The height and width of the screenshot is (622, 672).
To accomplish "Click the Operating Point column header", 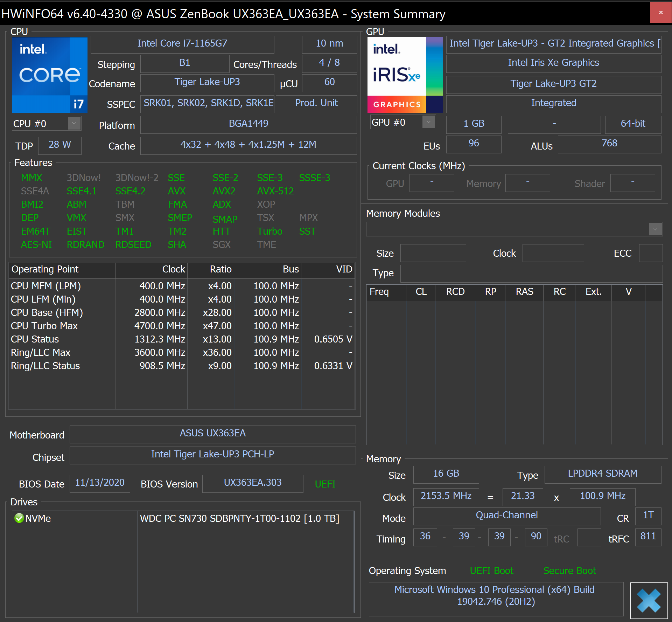I will pos(62,269).
